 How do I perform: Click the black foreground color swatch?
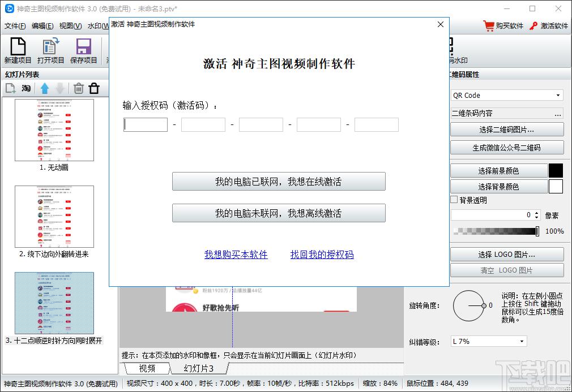(556, 171)
